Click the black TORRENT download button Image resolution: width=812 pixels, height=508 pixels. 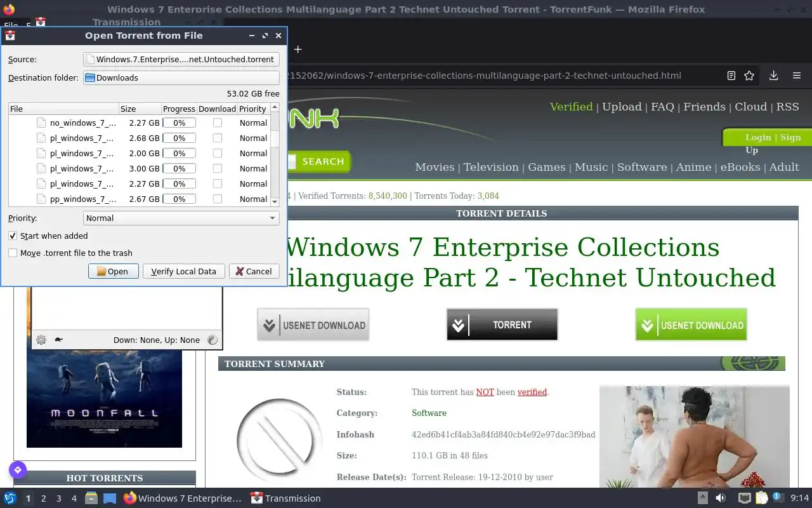point(502,324)
